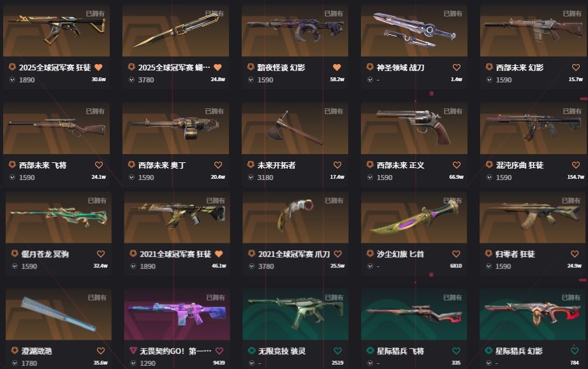Select the 澄湖潋滟 fan weapon image
588x369 pixels.
pyautogui.click(x=58, y=314)
